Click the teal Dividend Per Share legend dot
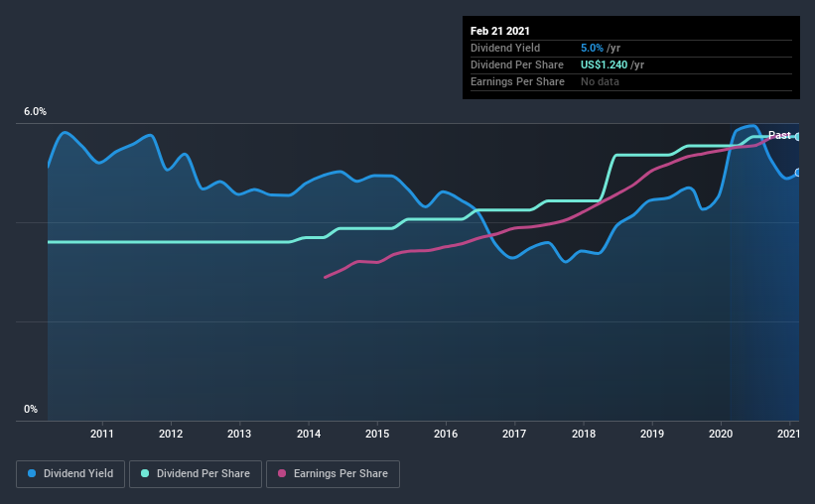 (145, 473)
